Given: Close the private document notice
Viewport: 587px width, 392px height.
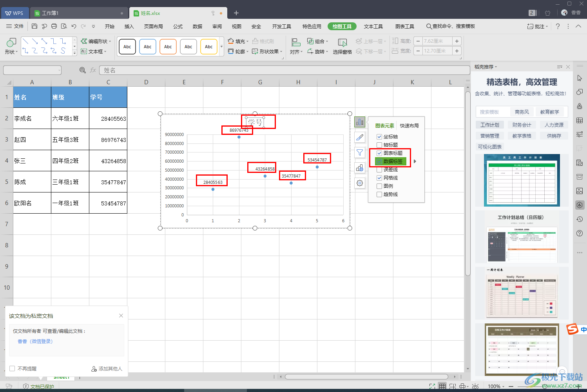Looking at the screenshot, I should [x=121, y=316].
